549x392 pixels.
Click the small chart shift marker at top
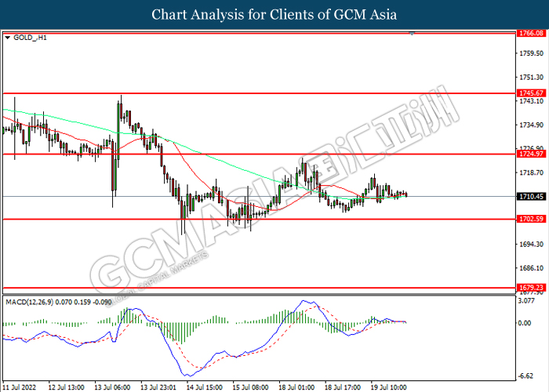coord(412,34)
